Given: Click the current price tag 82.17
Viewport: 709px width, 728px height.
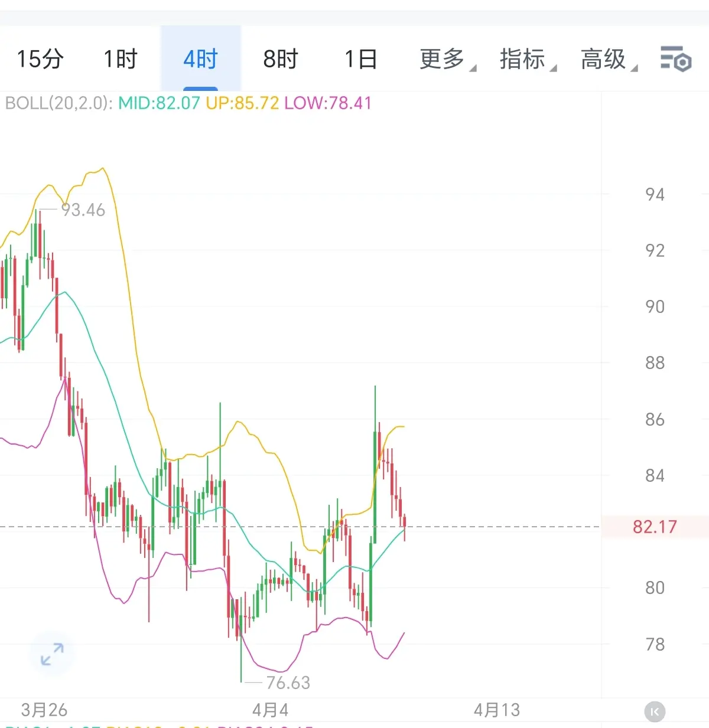Looking at the screenshot, I should coord(655,527).
